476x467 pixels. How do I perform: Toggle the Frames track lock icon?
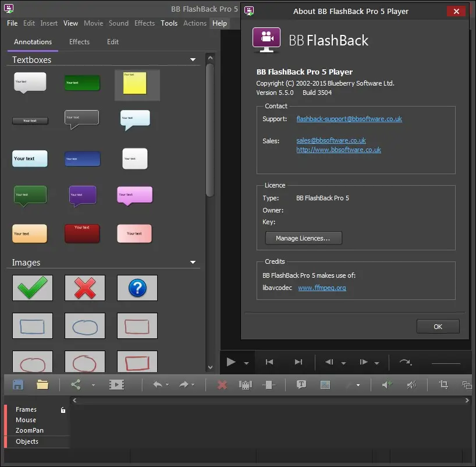63,410
